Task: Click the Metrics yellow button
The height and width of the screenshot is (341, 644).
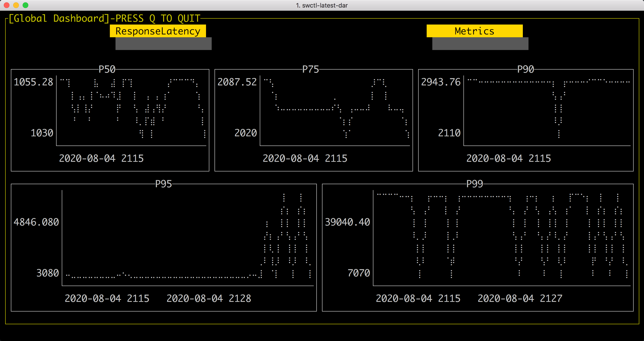Action: [x=474, y=31]
